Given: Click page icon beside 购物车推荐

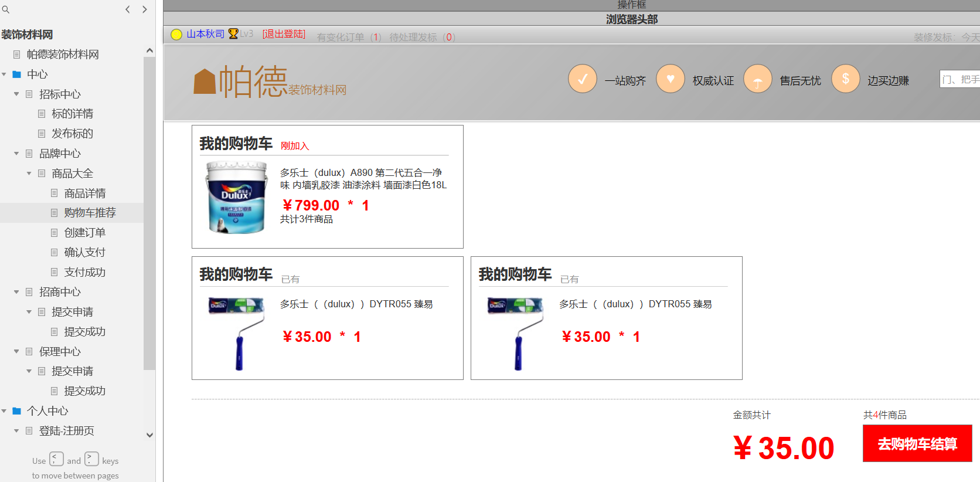Looking at the screenshot, I should click(x=54, y=213).
